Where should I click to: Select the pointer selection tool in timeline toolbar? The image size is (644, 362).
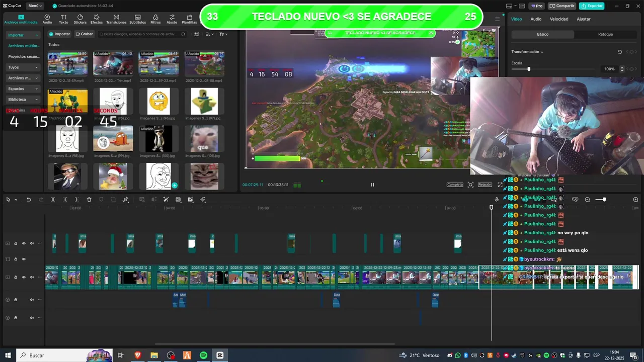(x=8, y=200)
